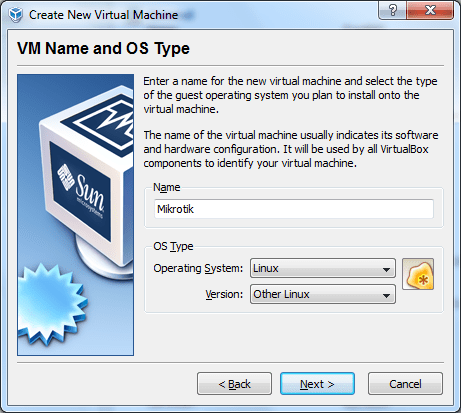The height and width of the screenshot is (413, 461).
Task: Click the Name group label
Action: (x=166, y=187)
